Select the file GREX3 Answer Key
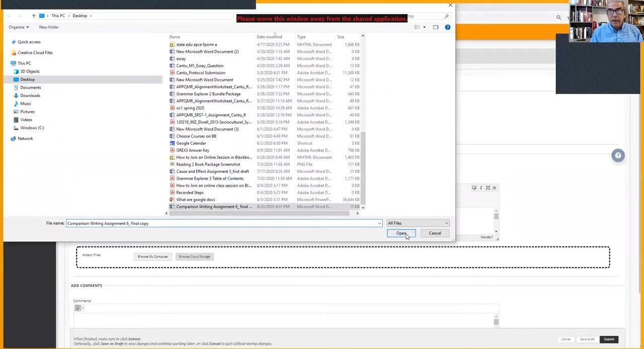 (193, 150)
